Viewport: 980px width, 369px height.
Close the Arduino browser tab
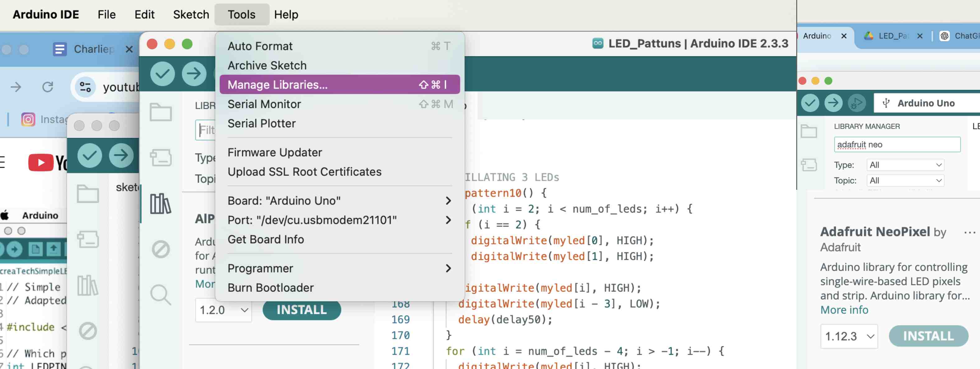click(844, 36)
